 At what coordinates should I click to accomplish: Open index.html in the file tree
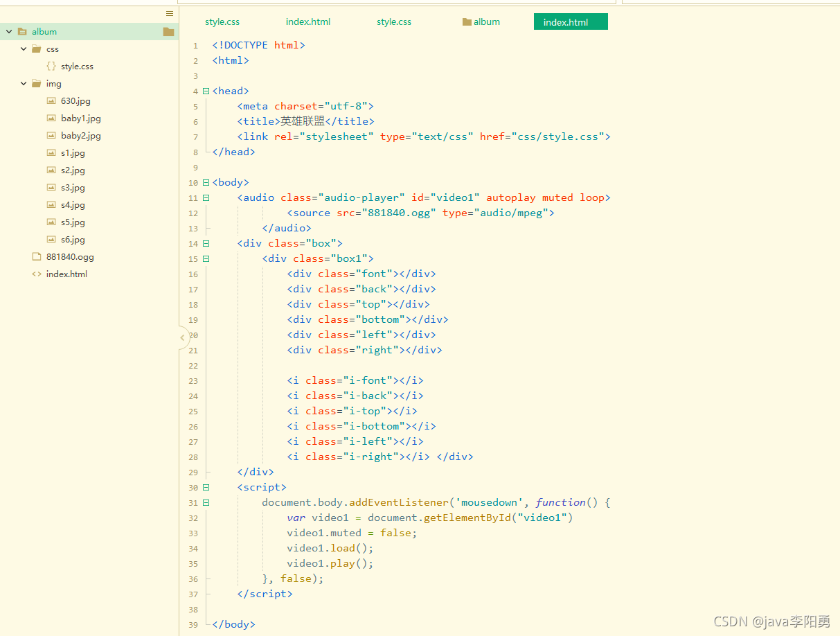(66, 274)
